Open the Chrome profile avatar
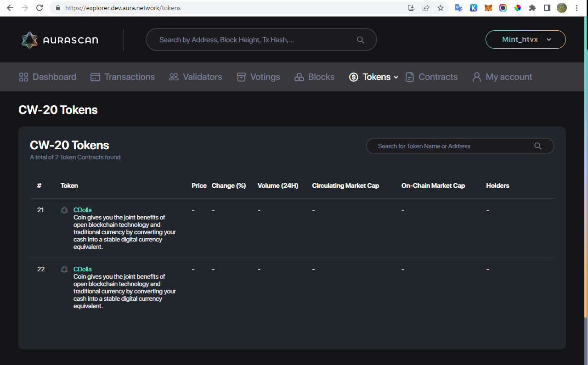The image size is (588, 365). (562, 8)
